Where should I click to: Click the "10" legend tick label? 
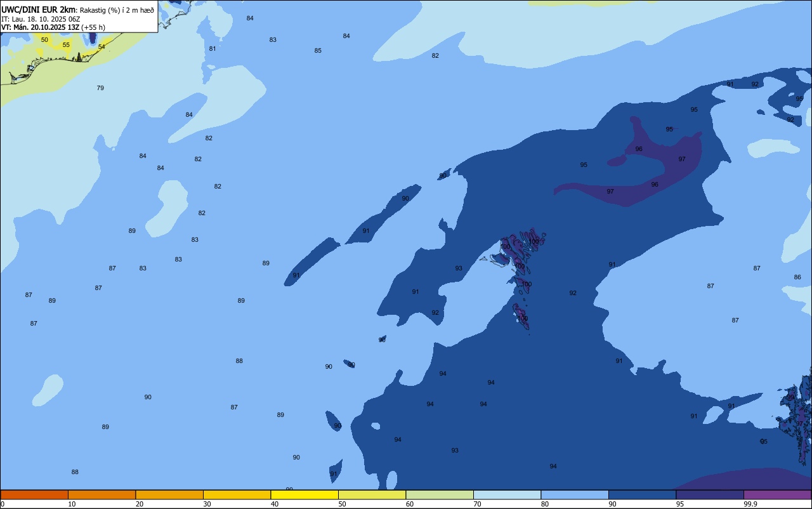coord(72,504)
